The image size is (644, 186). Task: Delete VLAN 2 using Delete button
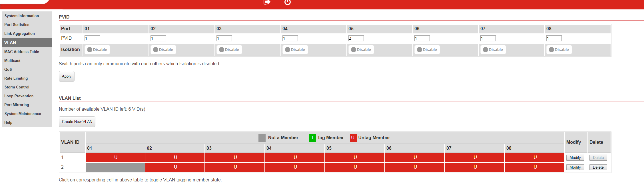coord(598,167)
